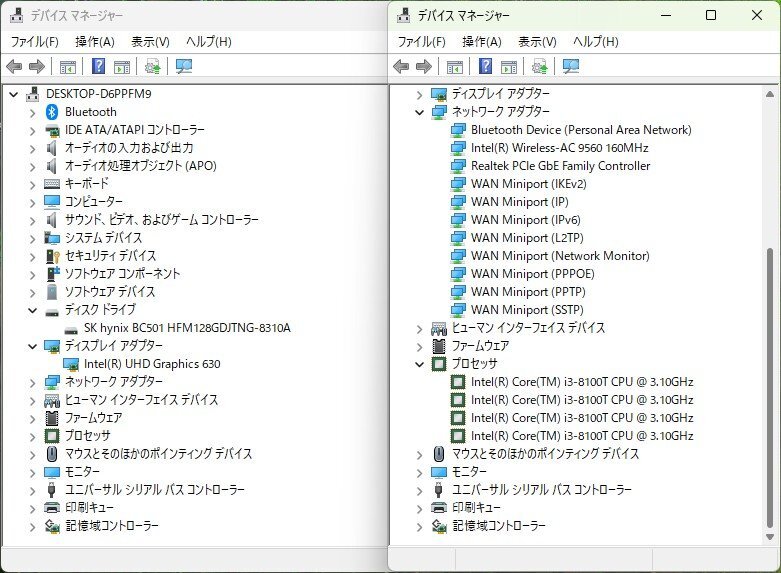This screenshot has width=781, height=573.
Task: Open ファイル(F) menu in left window
Action: pos(34,41)
